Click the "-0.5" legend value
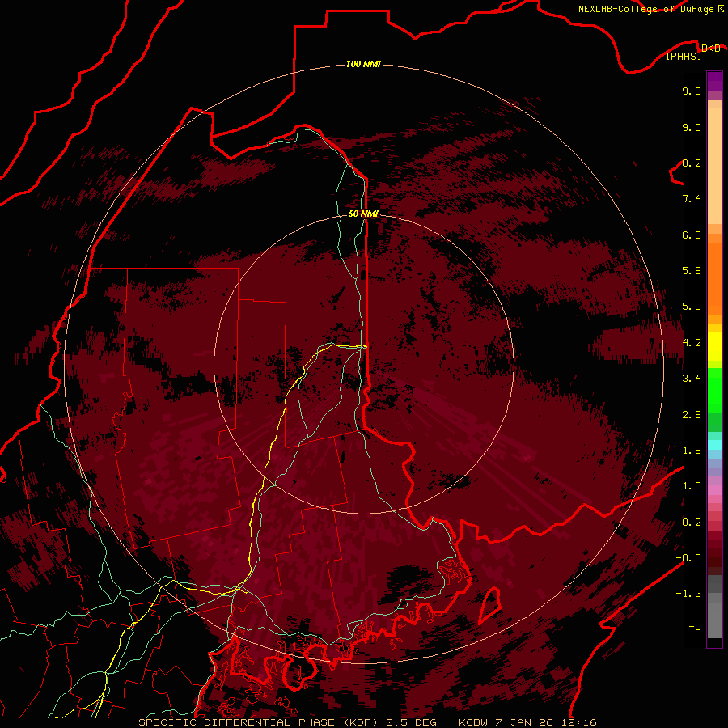 [x=688, y=558]
